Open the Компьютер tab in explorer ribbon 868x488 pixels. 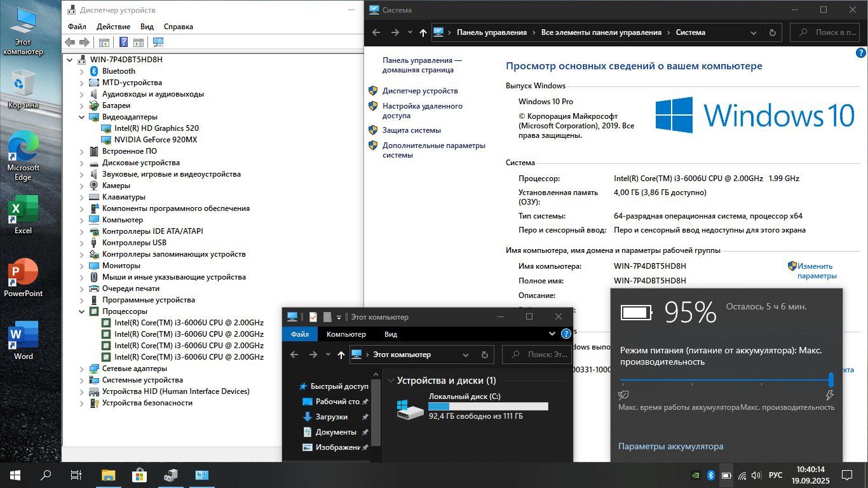(x=346, y=334)
